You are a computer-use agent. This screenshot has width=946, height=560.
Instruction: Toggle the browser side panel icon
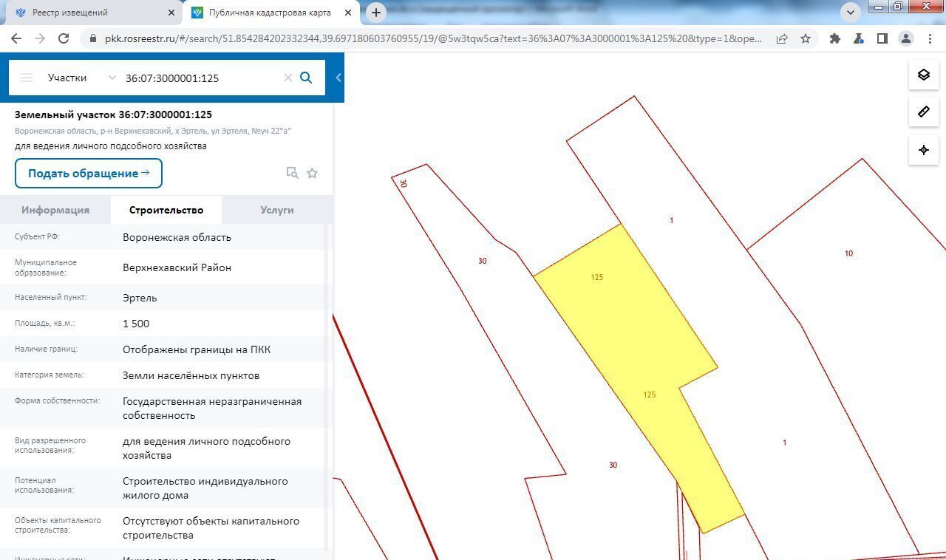[x=882, y=38]
